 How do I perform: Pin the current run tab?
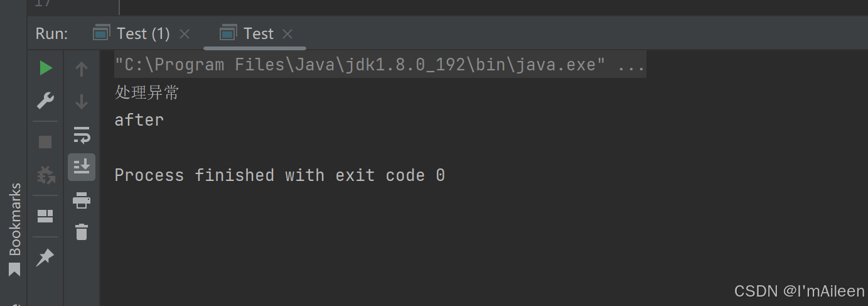pyautogui.click(x=45, y=257)
